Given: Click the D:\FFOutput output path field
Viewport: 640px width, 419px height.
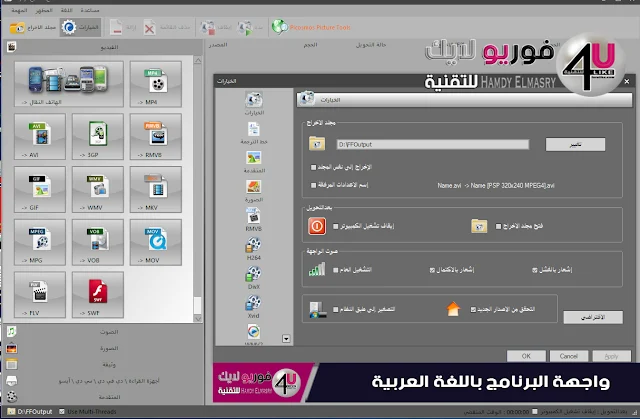Looking at the screenshot, I should [x=432, y=144].
